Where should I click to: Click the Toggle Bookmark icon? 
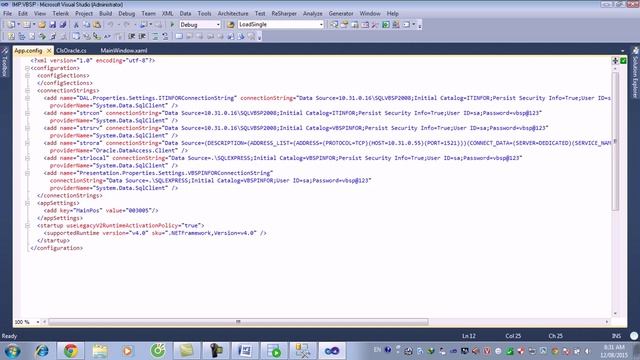pyautogui.click(x=179, y=36)
